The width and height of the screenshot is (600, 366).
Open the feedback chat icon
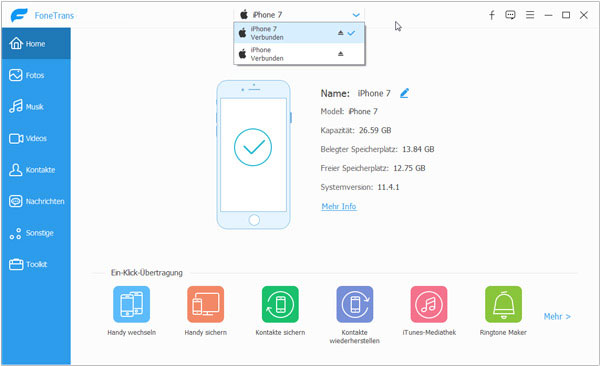pyautogui.click(x=510, y=15)
